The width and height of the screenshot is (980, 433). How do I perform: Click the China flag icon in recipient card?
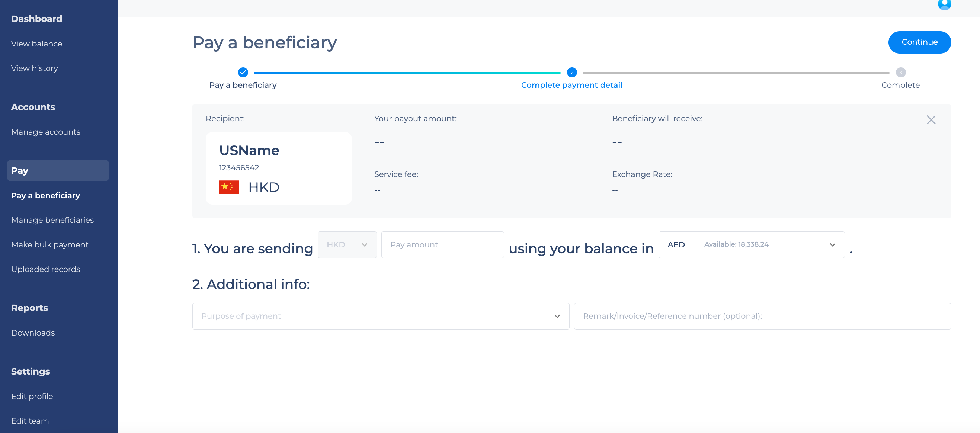coord(229,187)
